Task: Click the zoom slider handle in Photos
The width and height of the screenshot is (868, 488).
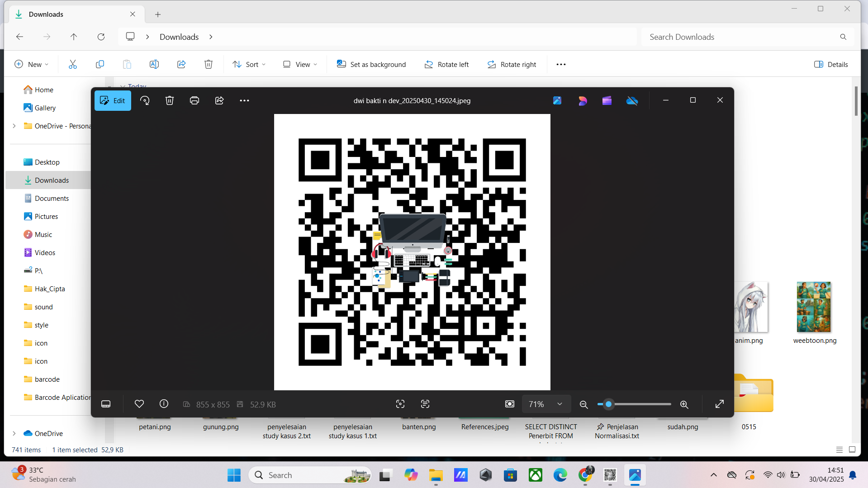Action: click(609, 404)
